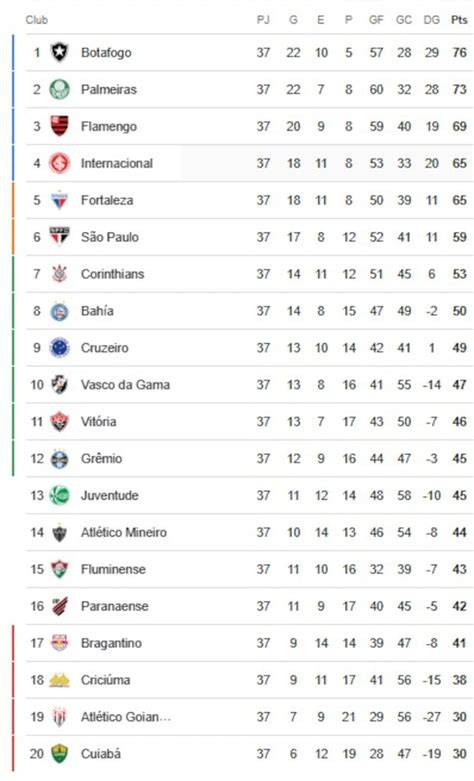This screenshot has height=781, width=474.
Task: Select the Flamengo red-black crest
Action: [x=59, y=126]
